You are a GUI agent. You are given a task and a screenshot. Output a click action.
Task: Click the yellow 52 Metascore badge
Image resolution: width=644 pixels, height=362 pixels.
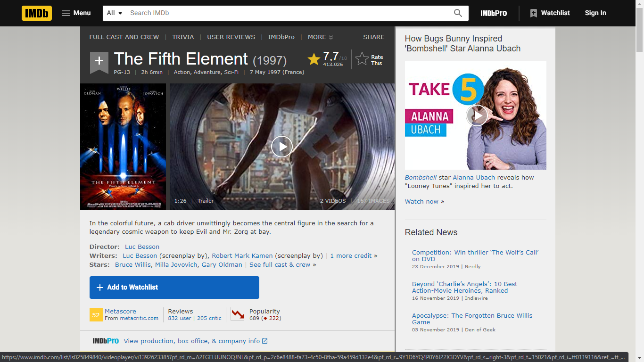pyautogui.click(x=96, y=315)
